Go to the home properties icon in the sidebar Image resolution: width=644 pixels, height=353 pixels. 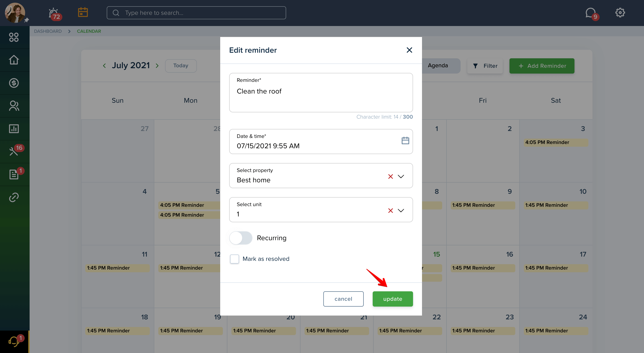pos(14,60)
